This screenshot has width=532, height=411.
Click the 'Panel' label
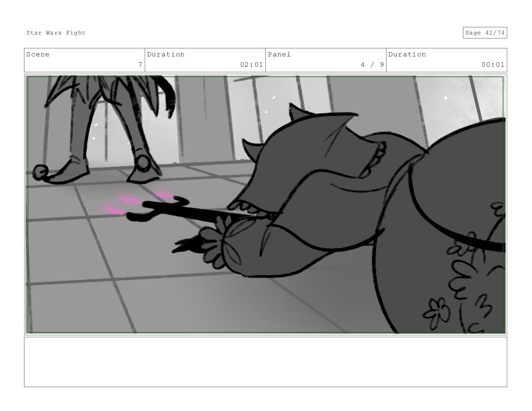coord(279,54)
